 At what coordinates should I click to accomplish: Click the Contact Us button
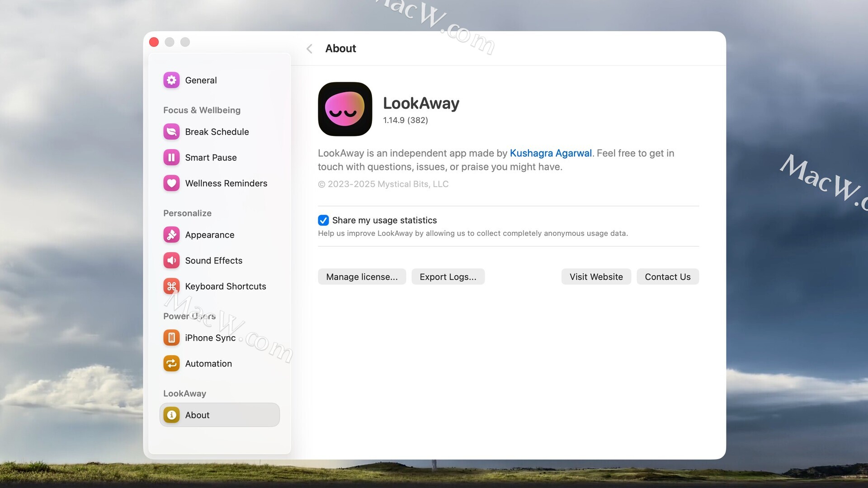667,277
